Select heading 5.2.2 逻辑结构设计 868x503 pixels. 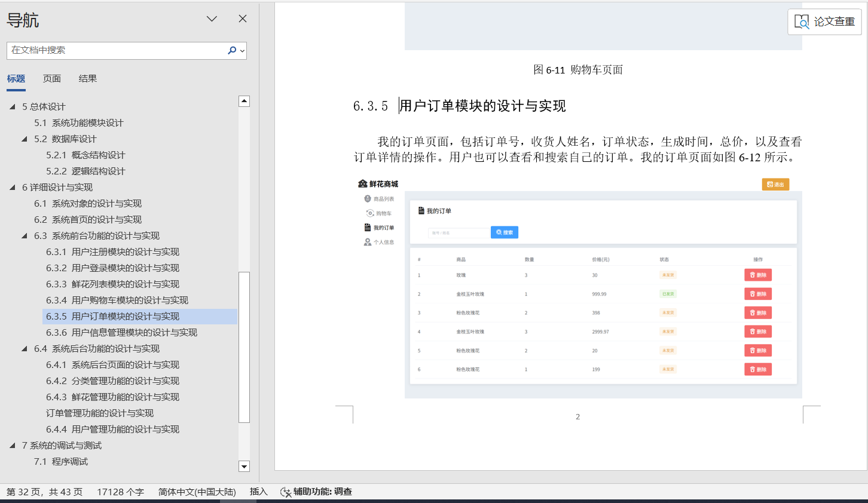[85, 171]
